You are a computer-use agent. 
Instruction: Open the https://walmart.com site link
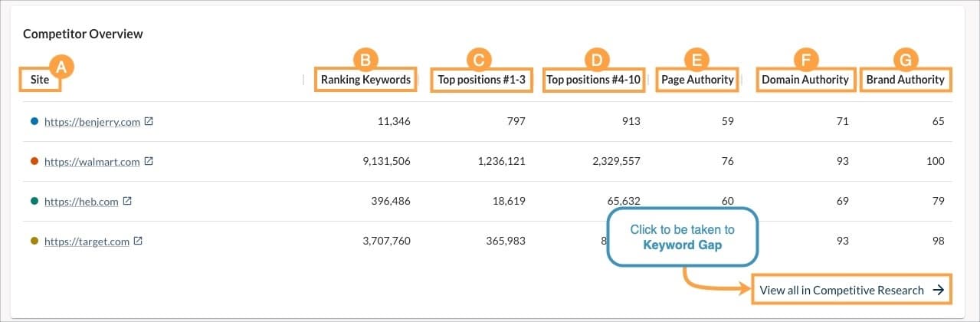click(x=92, y=162)
